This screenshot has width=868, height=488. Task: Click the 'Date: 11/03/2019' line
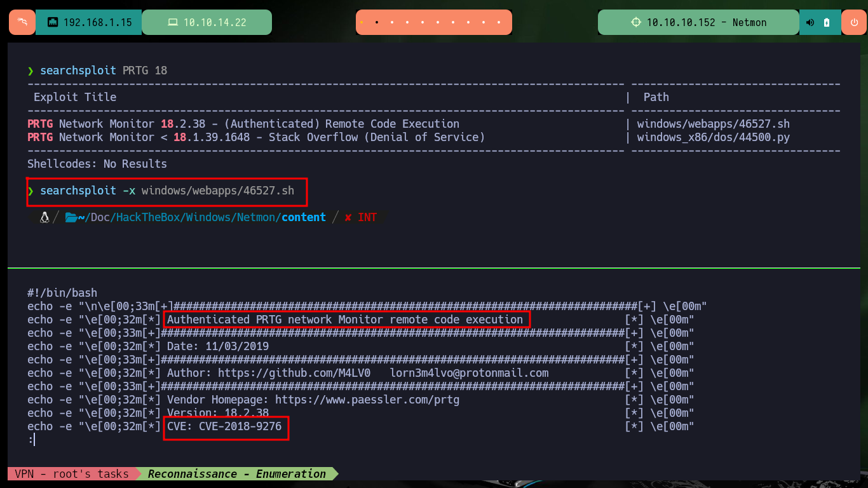[x=218, y=346]
